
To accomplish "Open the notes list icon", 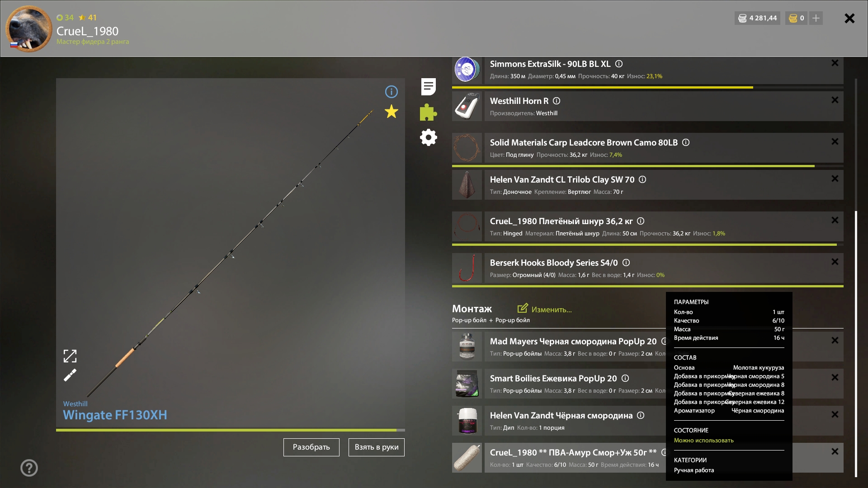I will pos(428,86).
